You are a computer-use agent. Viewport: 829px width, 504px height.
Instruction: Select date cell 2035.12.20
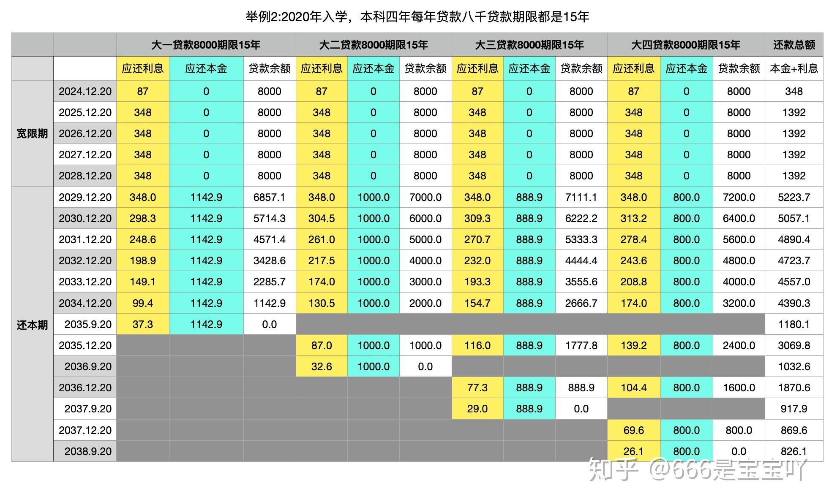[x=85, y=345]
